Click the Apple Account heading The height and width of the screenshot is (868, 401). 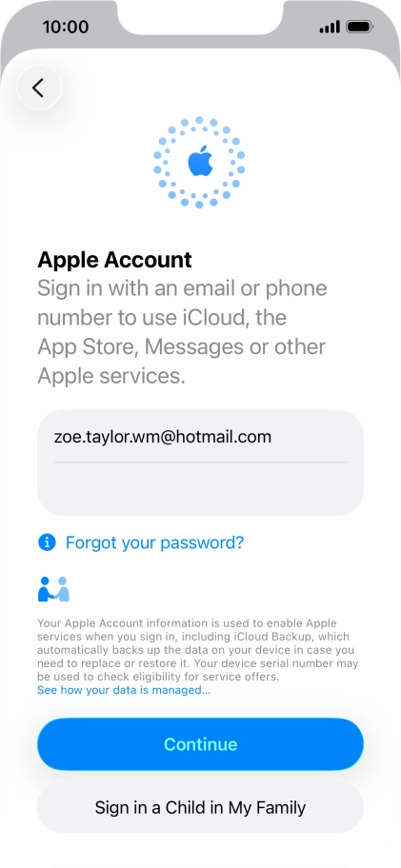pos(114,260)
